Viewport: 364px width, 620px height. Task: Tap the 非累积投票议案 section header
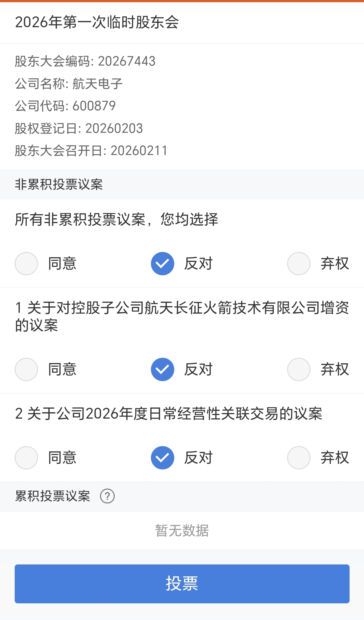(x=59, y=184)
